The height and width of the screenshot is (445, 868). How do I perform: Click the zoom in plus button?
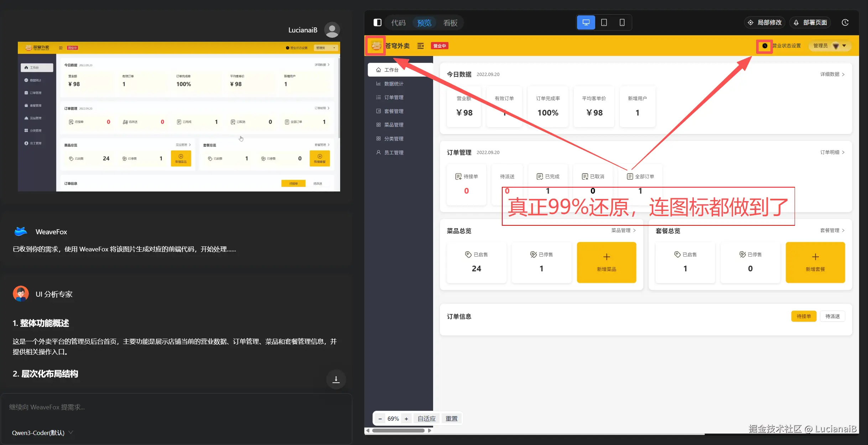pyautogui.click(x=406, y=419)
